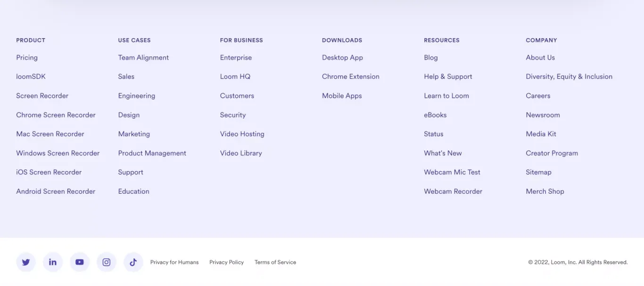644x286 pixels.
Task: Open the loomSDK link
Action: [x=31, y=76]
